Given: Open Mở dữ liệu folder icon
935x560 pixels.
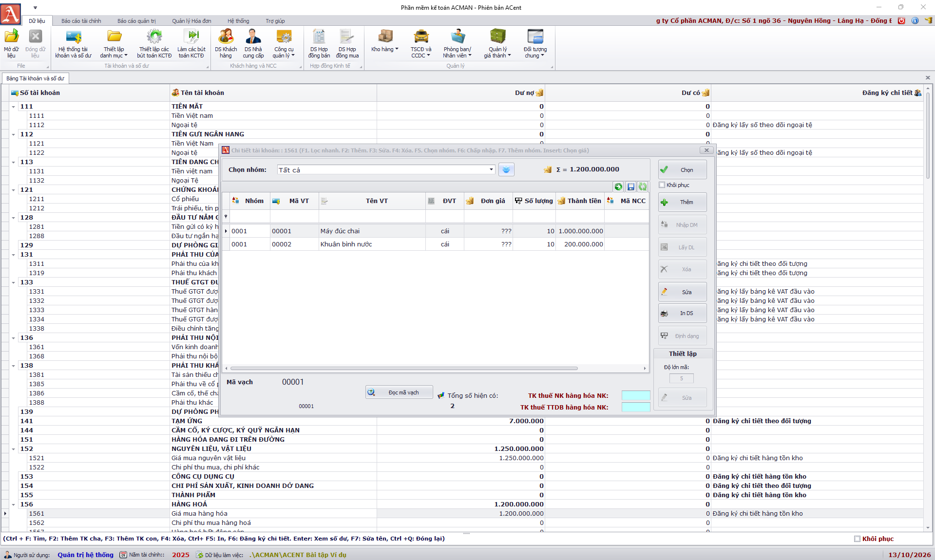Looking at the screenshot, I should pyautogui.click(x=11, y=43).
